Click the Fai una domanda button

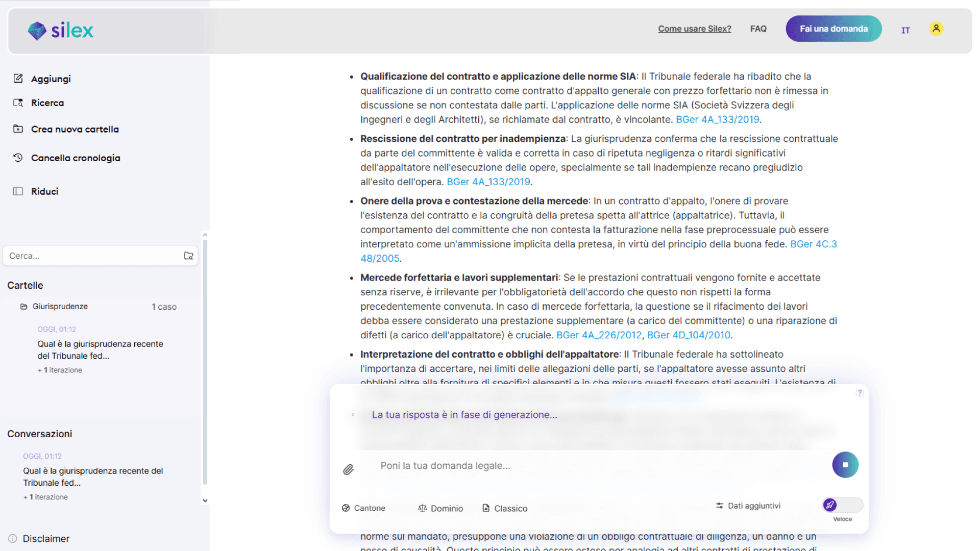(x=834, y=29)
